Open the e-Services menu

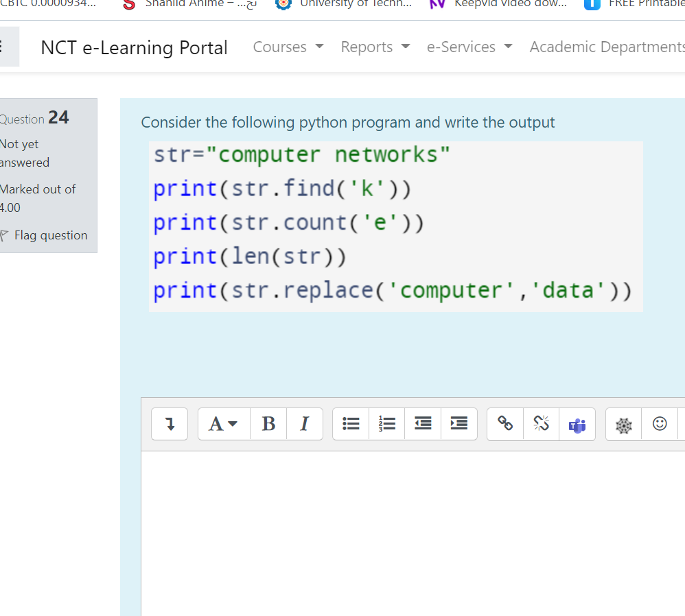click(x=469, y=47)
